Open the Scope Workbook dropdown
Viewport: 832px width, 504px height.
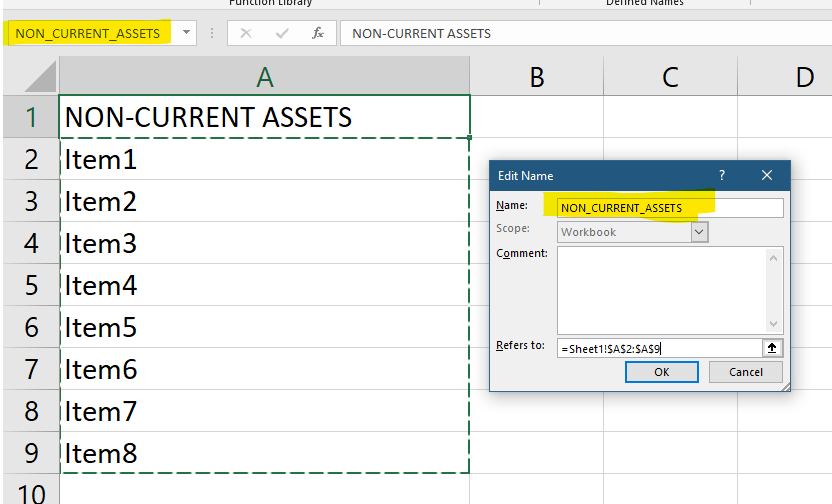(699, 232)
